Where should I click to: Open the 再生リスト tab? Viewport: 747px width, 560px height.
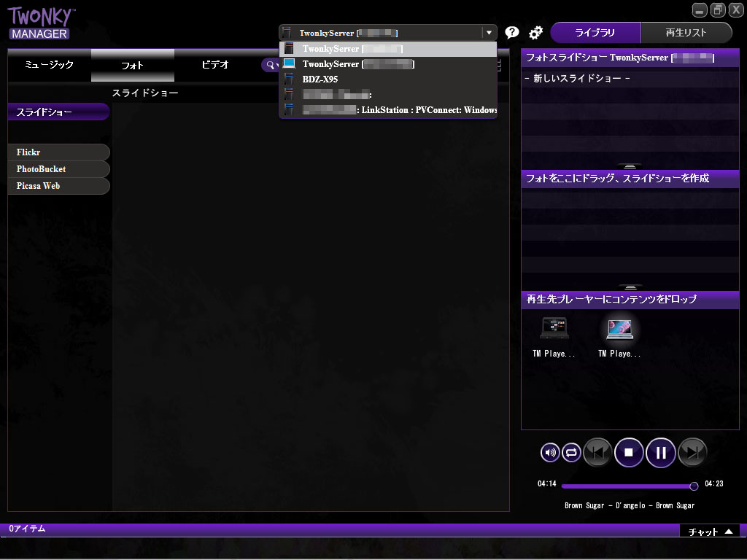[x=686, y=33]
